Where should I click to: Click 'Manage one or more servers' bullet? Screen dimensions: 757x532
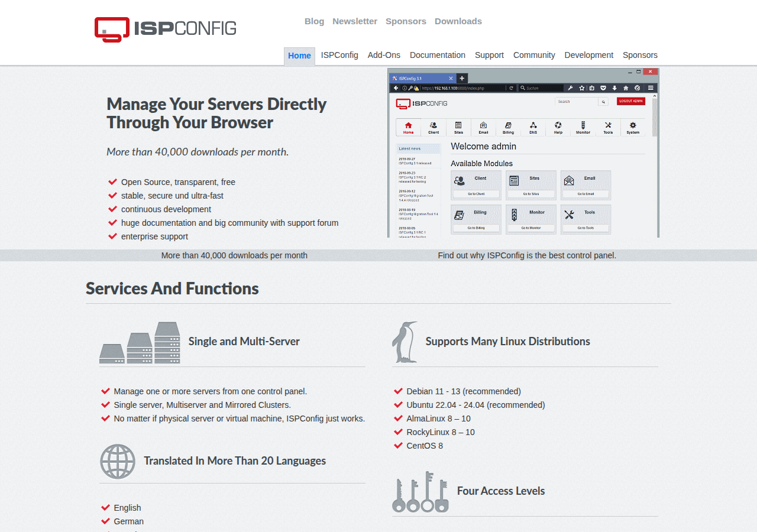point(211,391)
